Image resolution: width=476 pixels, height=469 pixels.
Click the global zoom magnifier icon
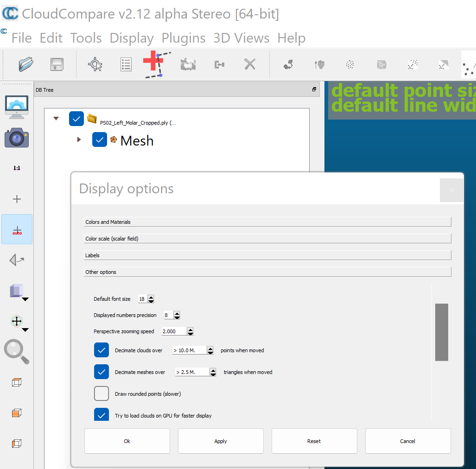16,352
